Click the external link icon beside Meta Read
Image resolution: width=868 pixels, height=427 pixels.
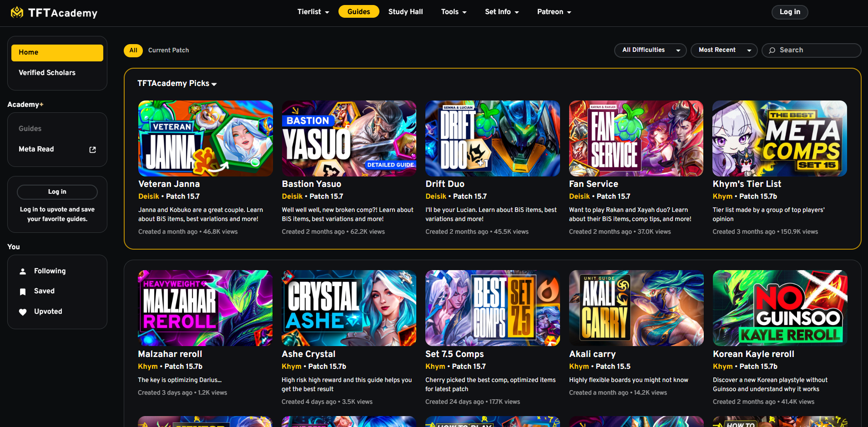(92, 150)
